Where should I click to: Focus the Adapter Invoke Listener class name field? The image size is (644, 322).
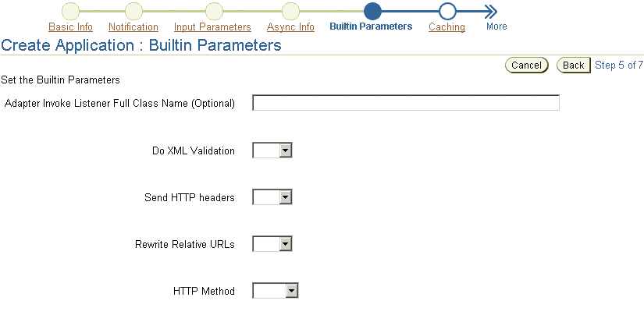[406, 103]
